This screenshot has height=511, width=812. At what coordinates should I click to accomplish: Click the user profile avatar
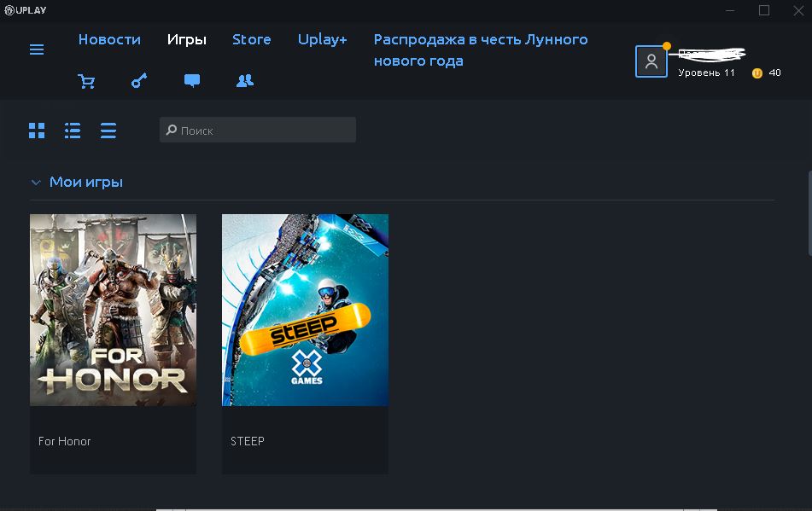tap(651, 61)
